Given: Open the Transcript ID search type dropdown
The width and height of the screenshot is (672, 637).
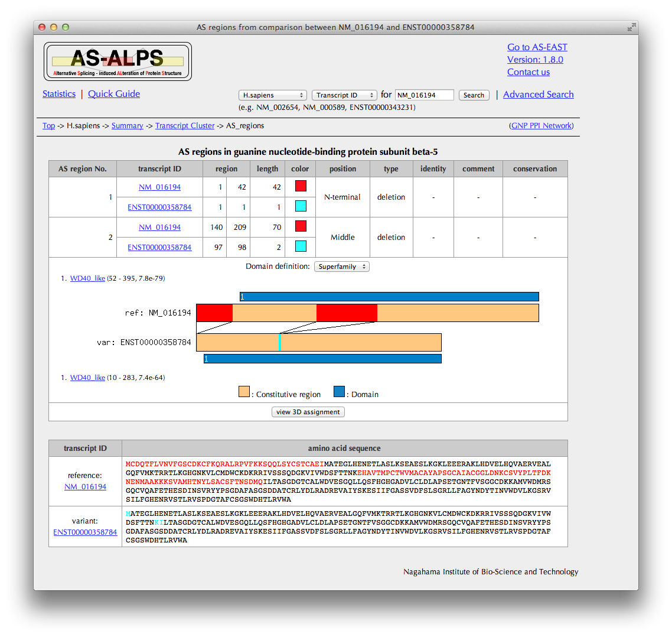Looking at the screenshot, I should pyautogui.click(x=344, y=95).
